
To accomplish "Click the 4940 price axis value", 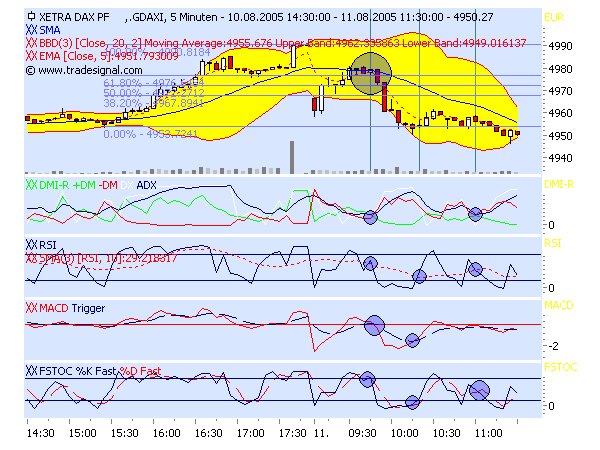I will pos(560,158).
